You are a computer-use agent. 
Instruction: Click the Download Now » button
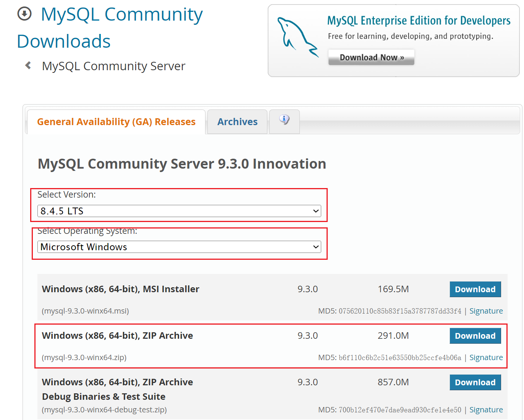(371, 57)
